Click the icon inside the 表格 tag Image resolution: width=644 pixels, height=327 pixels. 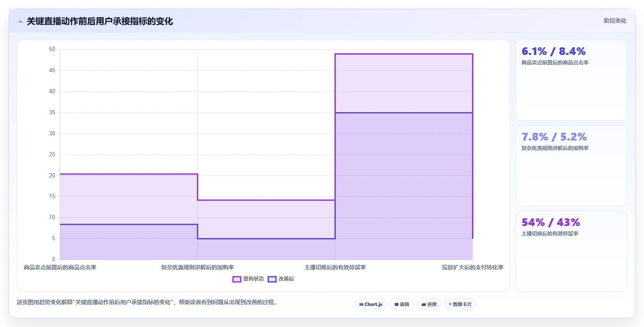point(396,304)
